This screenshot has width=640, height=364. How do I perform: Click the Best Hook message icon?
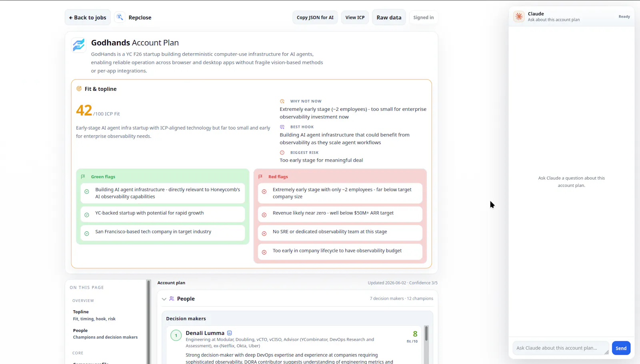[x=282, y=127]
